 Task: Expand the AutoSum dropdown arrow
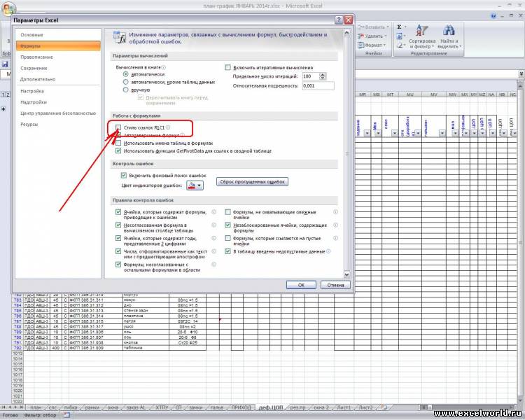point(405,27)
